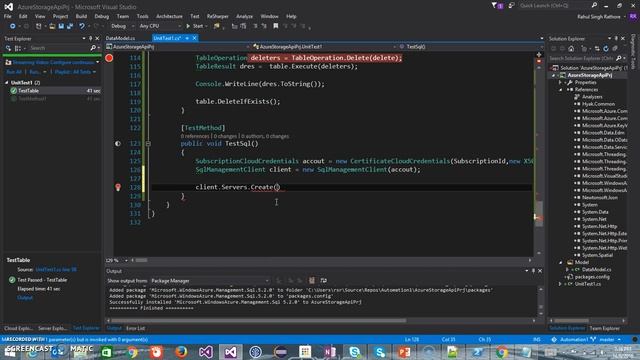
Task: Click the RK user account avatar
Action: click(x=633, y=17)
